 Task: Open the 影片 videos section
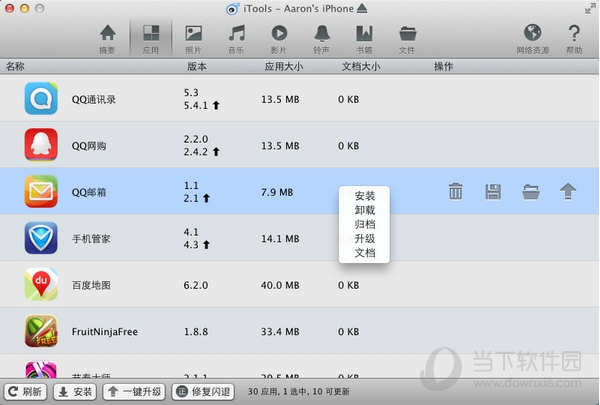click(279, 39)
